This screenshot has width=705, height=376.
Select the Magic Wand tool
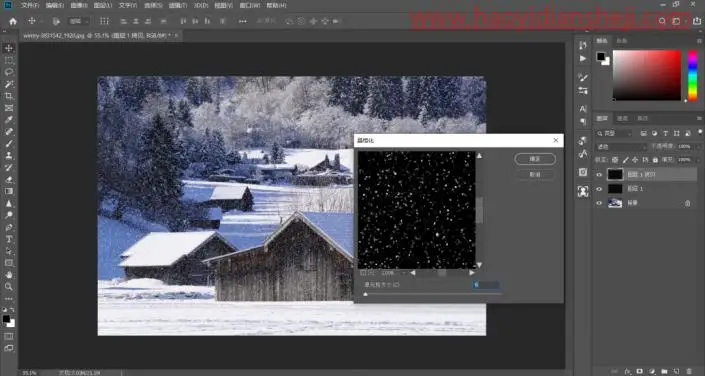tap(9, 84)
